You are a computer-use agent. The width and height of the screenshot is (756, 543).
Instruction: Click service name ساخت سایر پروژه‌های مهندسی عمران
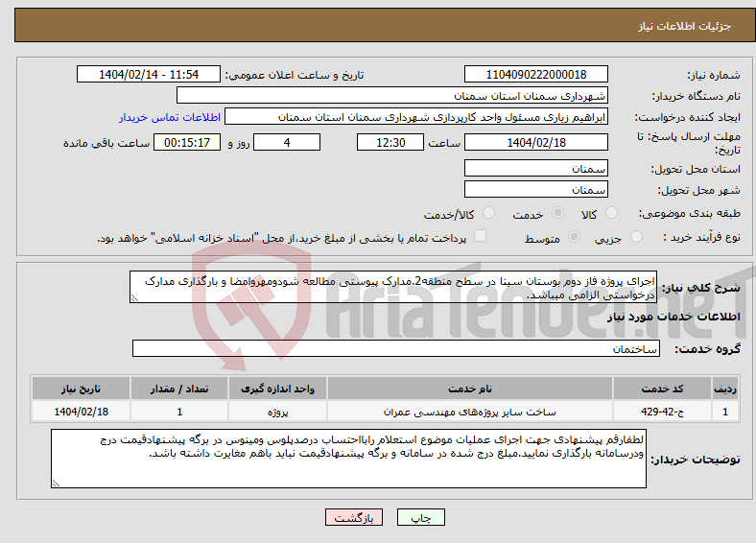[469, 412]
